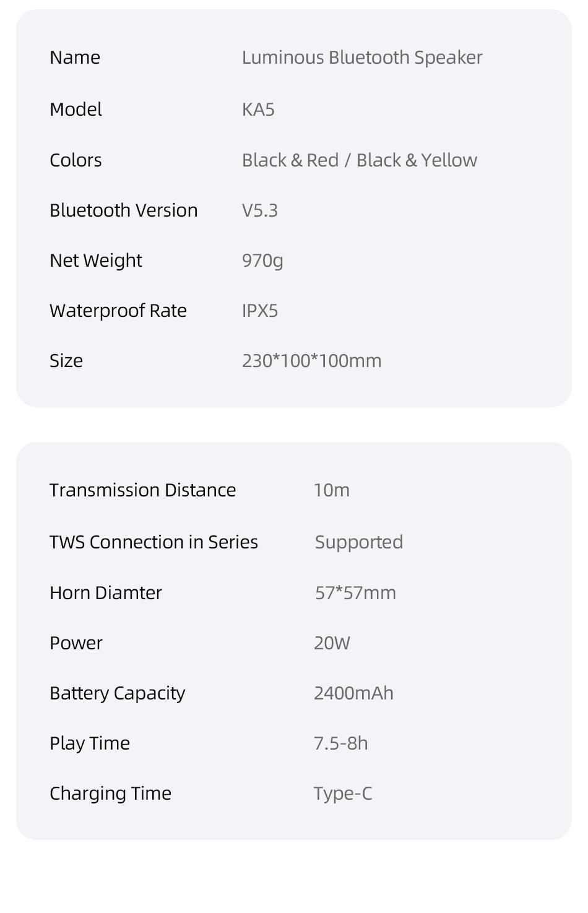Click the Transmission Distance label
The width and height of the screenshot is (588, 913).
[x=143, y=490]
